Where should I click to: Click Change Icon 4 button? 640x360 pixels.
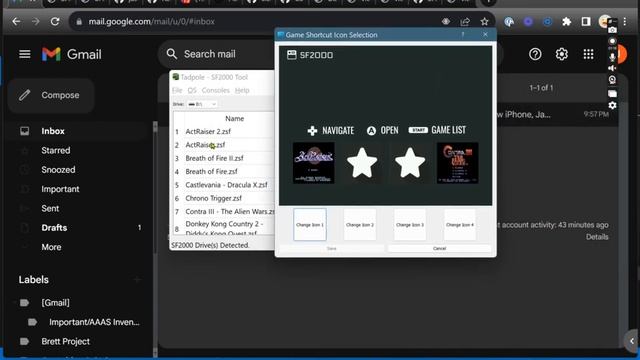click(460, 224)
